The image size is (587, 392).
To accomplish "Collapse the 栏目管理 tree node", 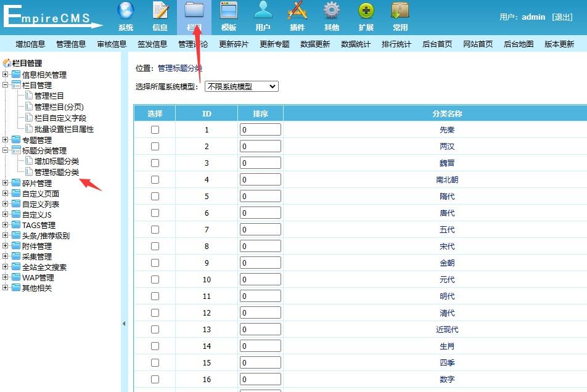I will (6, 84).
